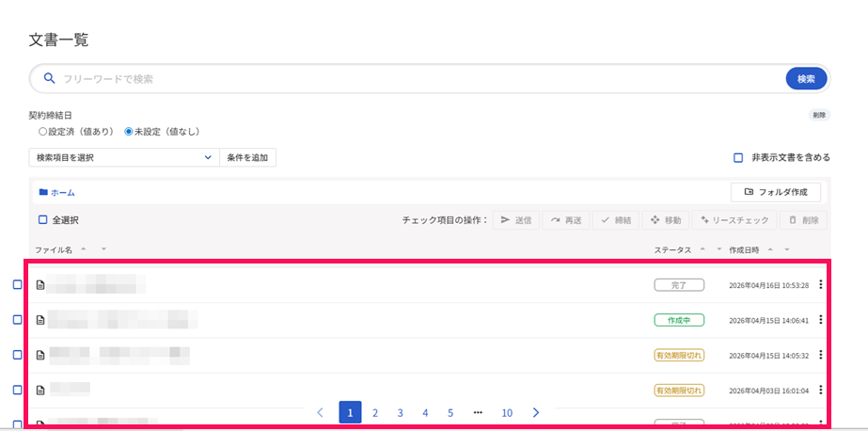Click the 作成日時 column header
Viewport: 868px width, 431px height.
click(x=745, y=249)
